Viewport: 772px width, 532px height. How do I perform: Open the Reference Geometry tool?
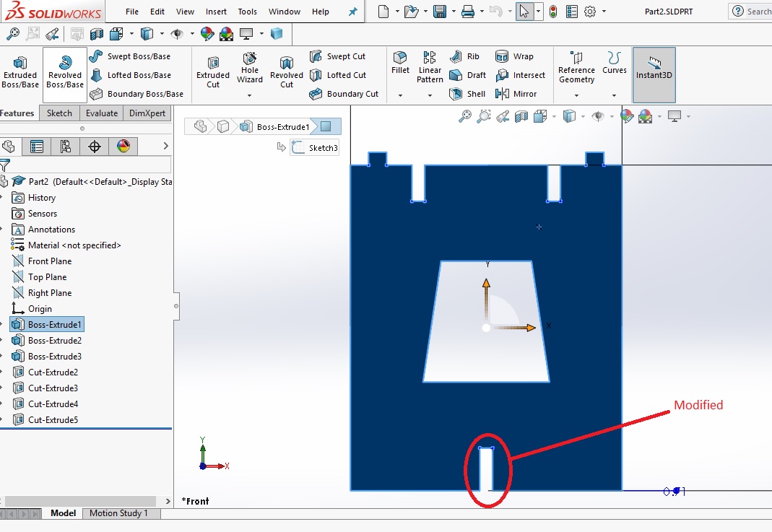point(576,67)
